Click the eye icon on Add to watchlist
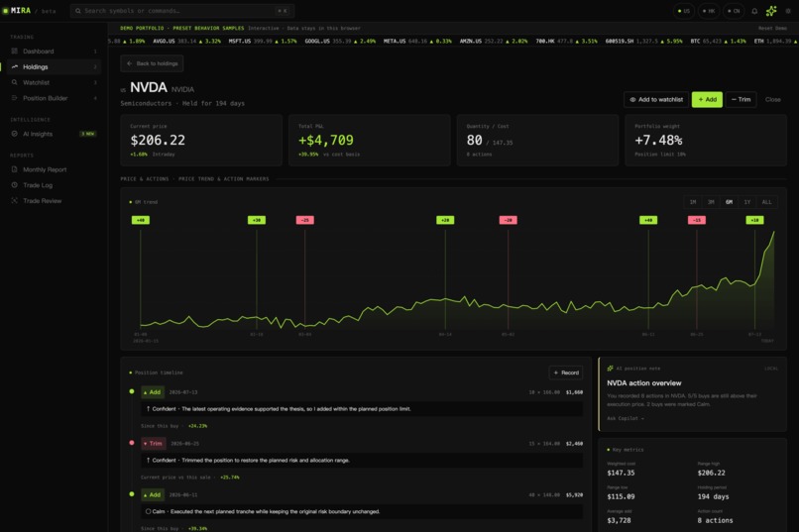The height and width of the screenshot is (532, 799). [632, 100]
